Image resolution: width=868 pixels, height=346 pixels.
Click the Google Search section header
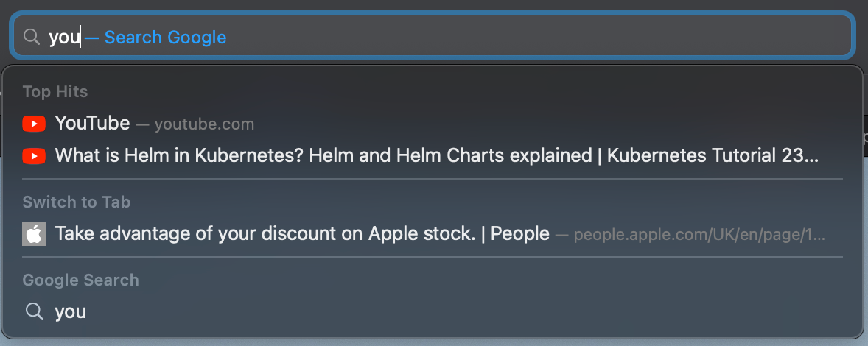[x=81, y=280]
